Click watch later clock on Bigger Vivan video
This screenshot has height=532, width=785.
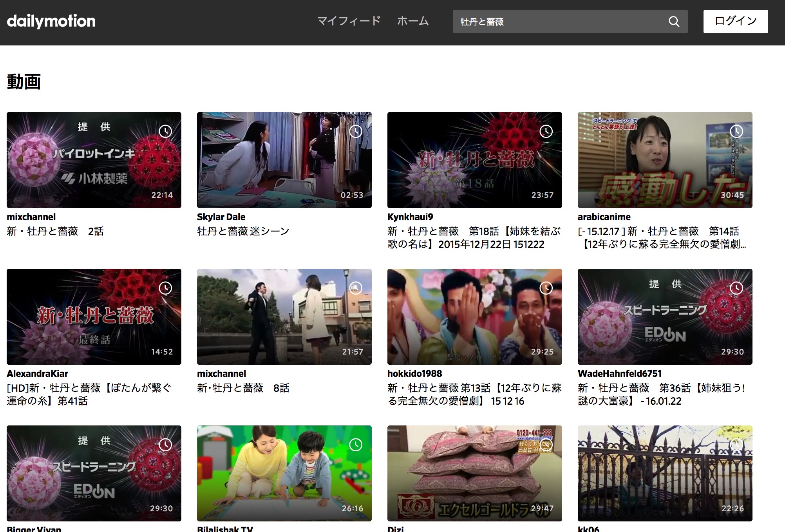pos(165,445)
